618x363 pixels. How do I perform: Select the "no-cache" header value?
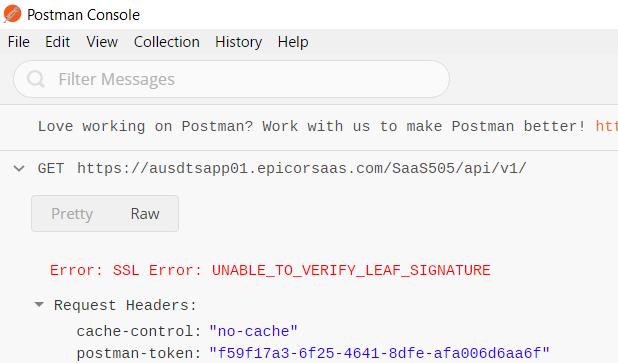point(253,331)
